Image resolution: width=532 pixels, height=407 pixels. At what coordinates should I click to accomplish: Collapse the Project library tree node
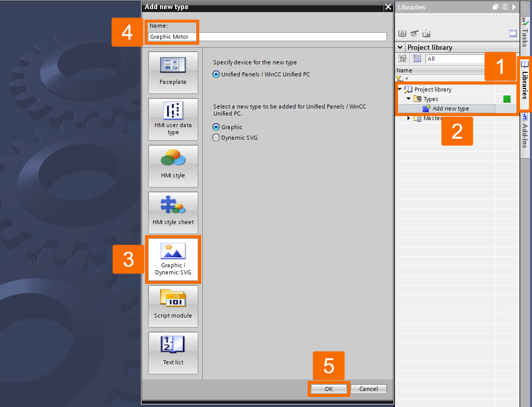point(400,89)
